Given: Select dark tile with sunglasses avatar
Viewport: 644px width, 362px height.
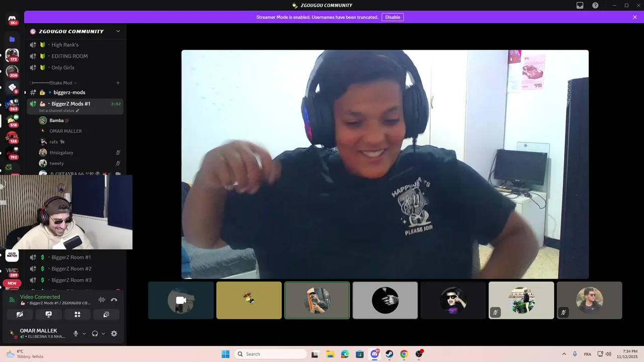Looking at the screenshot, I should 453,300.
